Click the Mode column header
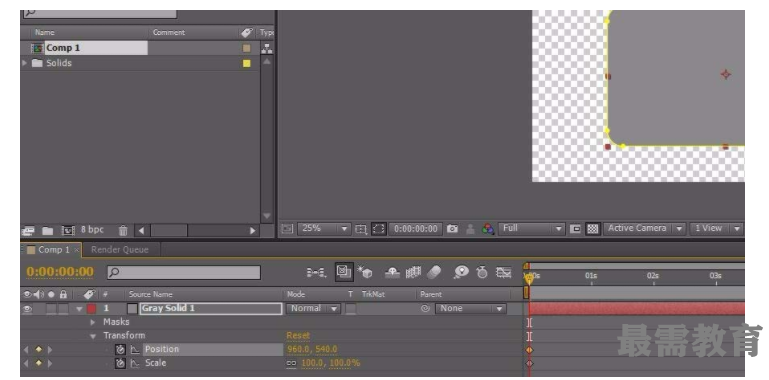 click(296, 294)
